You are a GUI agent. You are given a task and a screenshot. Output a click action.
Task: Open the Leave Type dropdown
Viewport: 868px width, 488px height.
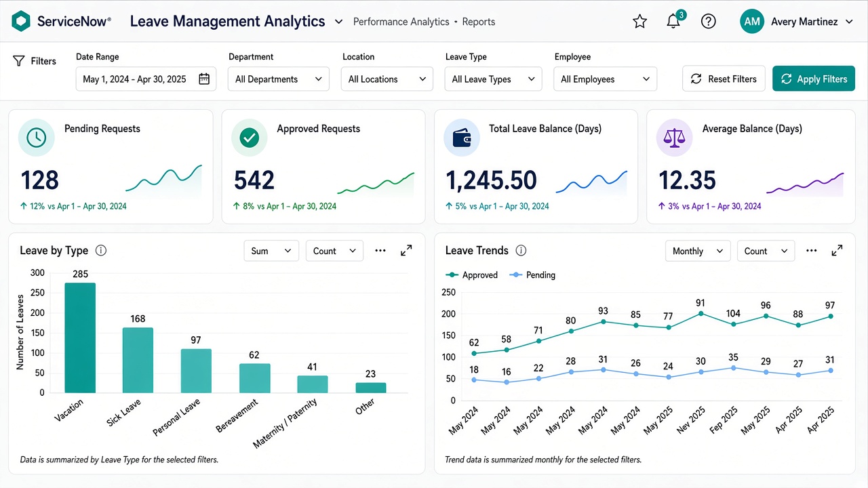click(x=494, y=79)
